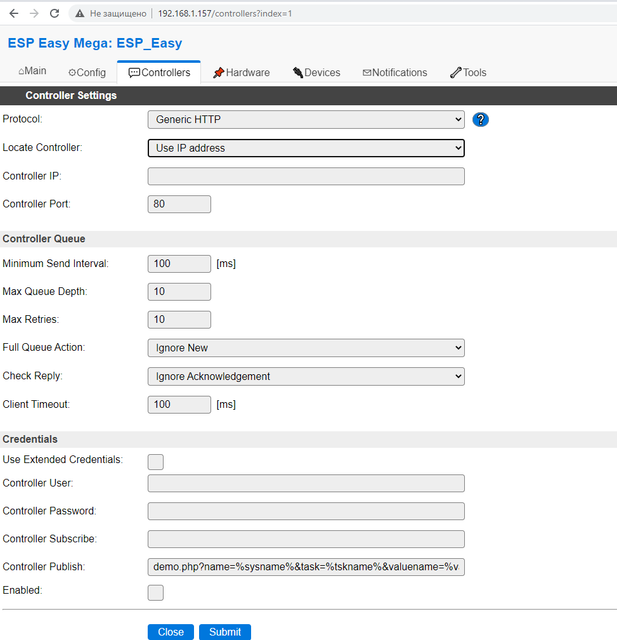
Task: Open Full Queue Action dropdown
Action: tap(306, 348)
